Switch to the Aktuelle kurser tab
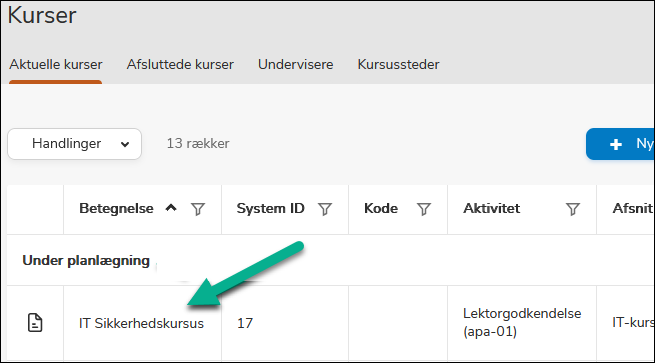The width and height of the screenshot is (655, 363). tap(56, 64)
